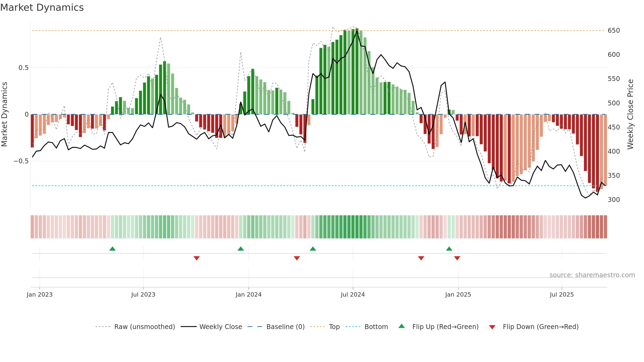Click the 450 price axis label
644x362 pixels.
click(614, 127)
